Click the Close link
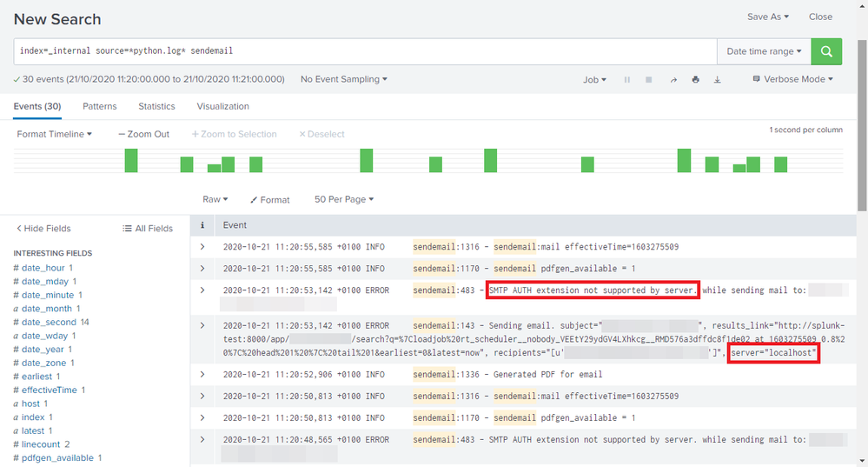This screenshot has height=467, width=868. [820, 17]
